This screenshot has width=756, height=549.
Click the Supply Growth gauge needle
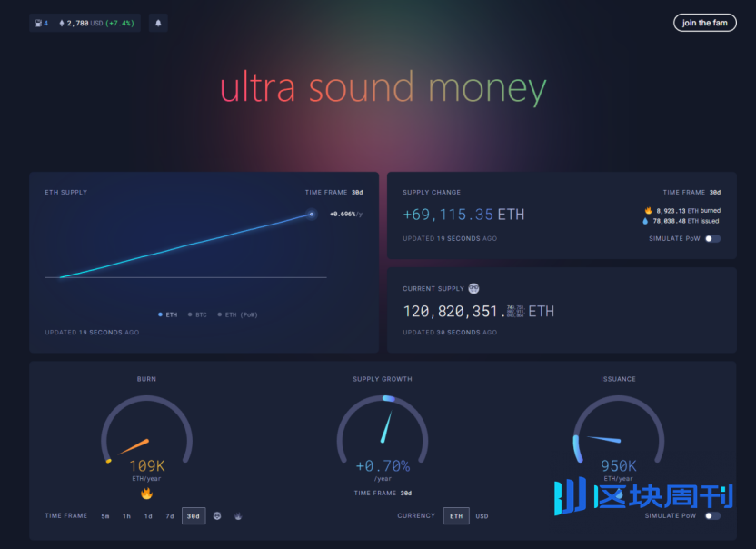[386, 427]
